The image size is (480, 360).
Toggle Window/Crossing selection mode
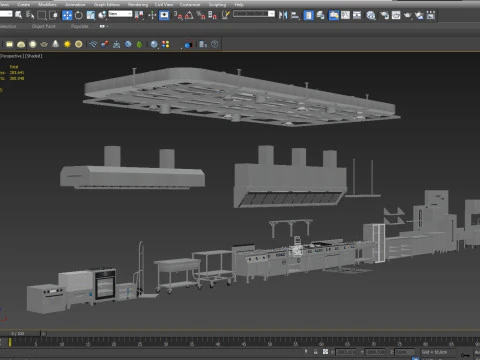(x=54, y=15)
